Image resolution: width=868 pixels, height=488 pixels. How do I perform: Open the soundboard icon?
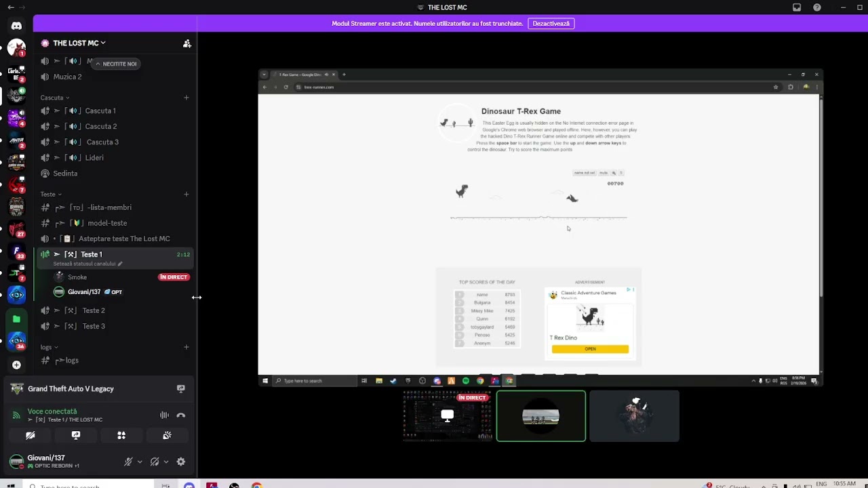tap(167, 435)
